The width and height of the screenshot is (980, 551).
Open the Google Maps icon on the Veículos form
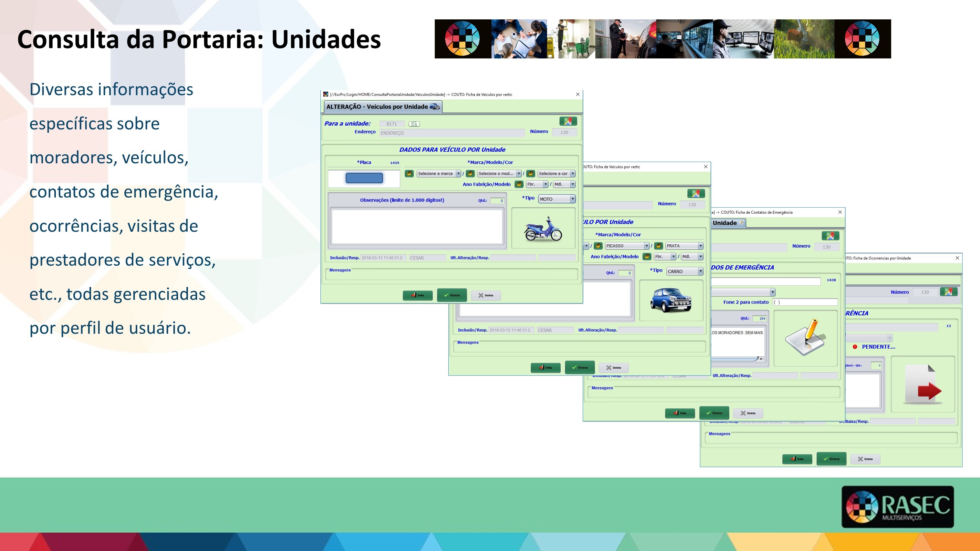point(569,121)
